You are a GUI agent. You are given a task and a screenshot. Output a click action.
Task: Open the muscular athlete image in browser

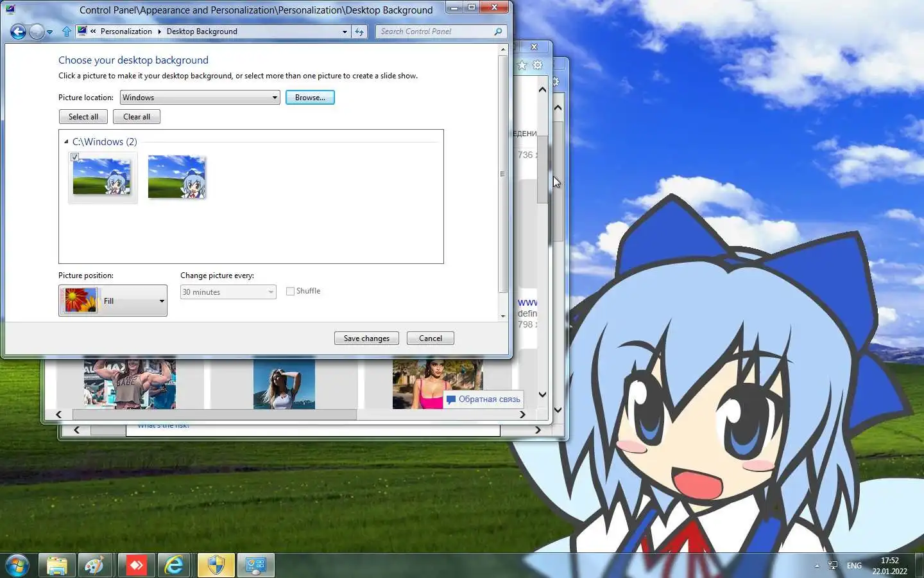[130, 383]
